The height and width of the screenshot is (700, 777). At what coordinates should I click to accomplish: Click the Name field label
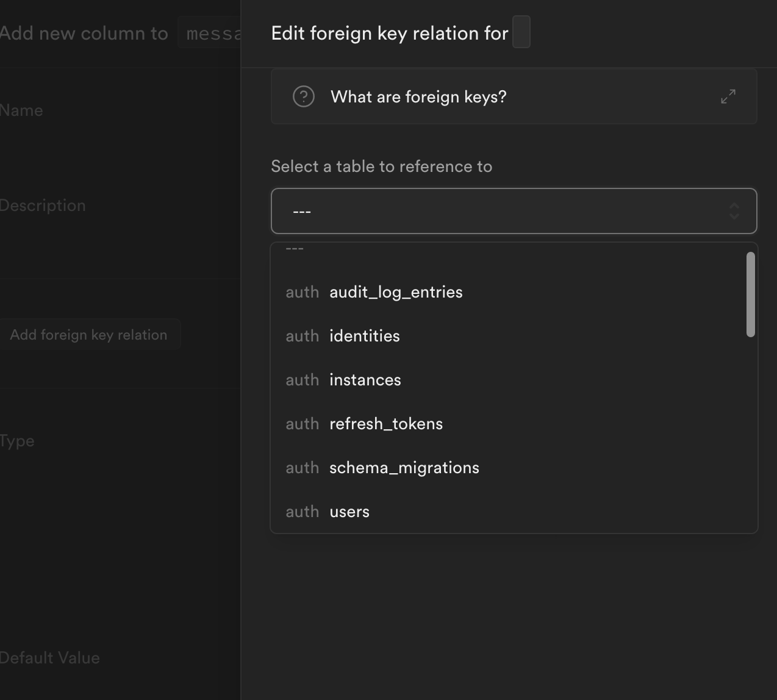pos(21,110)
